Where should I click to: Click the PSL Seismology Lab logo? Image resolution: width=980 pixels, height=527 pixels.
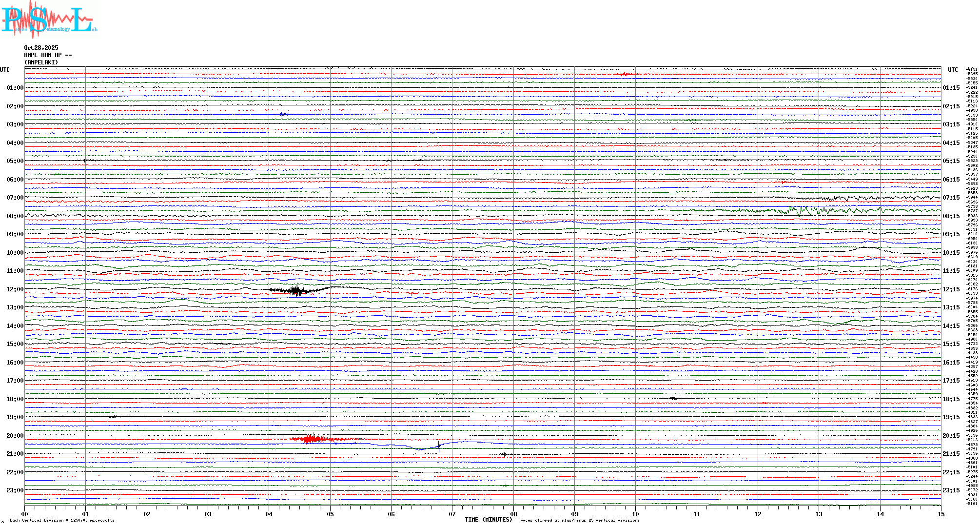[49, 20]
